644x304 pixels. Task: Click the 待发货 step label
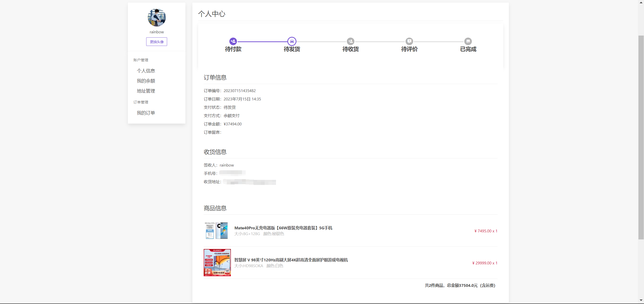(x=292, y=49)
